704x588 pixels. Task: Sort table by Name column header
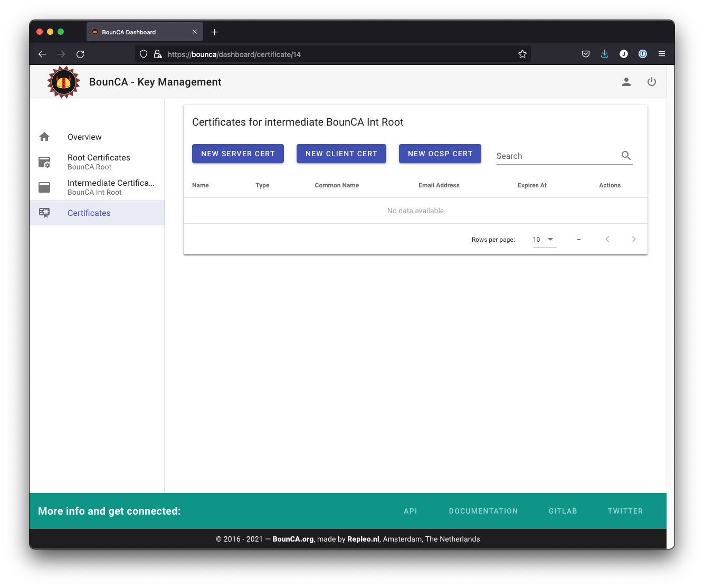click(201, 185)
